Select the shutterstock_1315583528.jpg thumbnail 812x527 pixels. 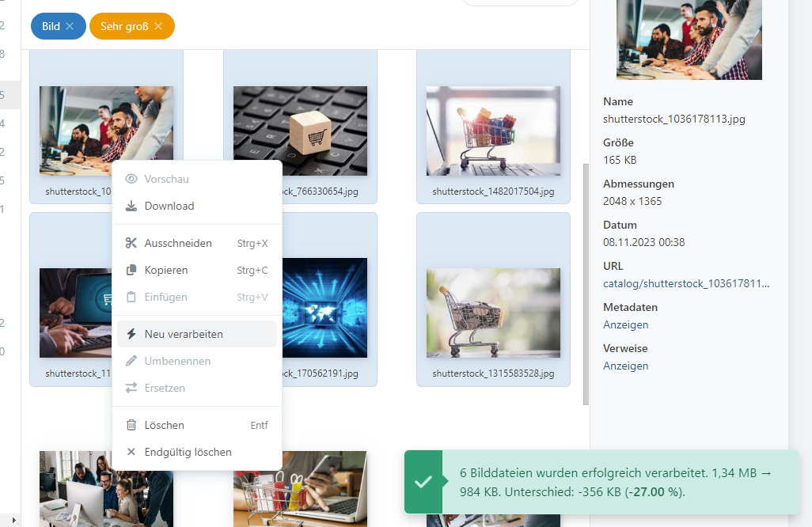tap(493, 313)
